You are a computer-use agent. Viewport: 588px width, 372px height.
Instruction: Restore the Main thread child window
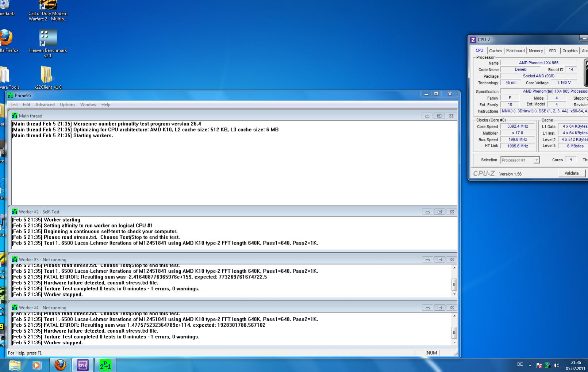[439, 116]
